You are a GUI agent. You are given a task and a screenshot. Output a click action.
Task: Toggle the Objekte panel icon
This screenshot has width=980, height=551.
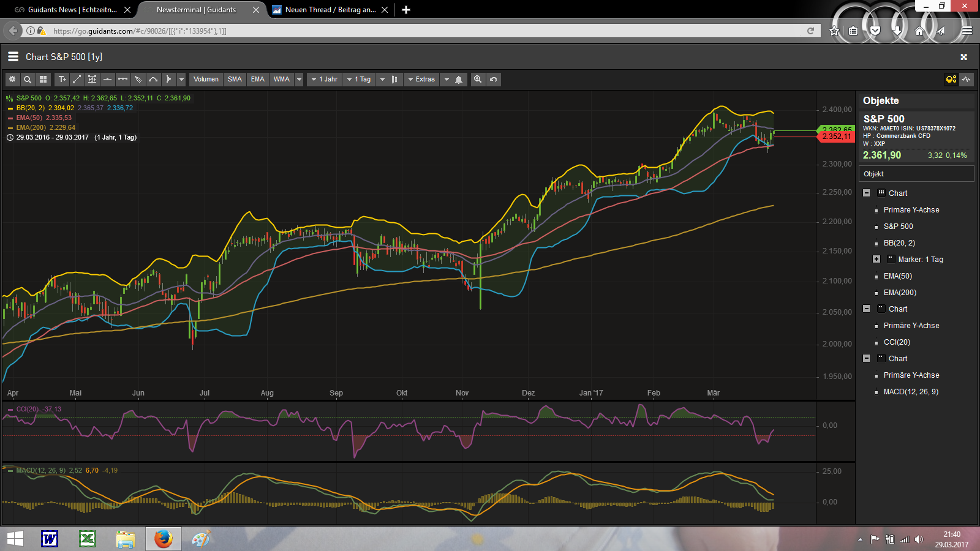click(951, 79)
